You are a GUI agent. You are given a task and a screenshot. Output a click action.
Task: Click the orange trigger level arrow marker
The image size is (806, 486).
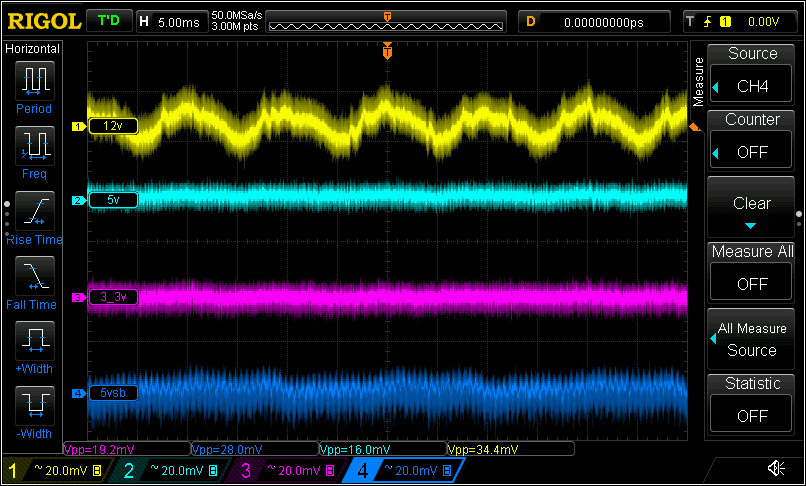coord(695,127)
